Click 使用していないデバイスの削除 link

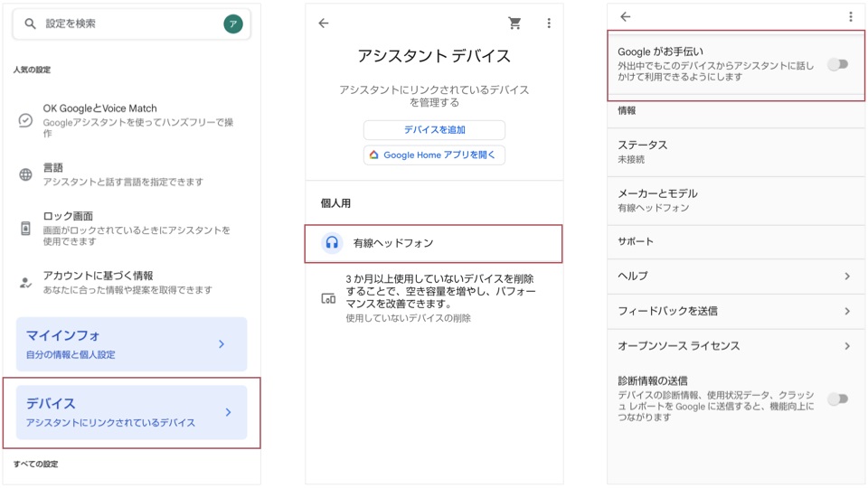click(408, 318)
